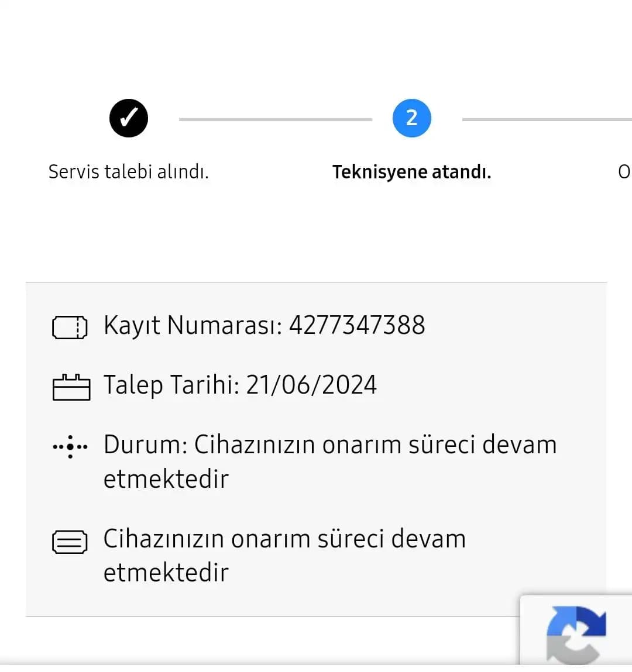Click the calendar icon beside Talep Tarihi
Viewport: 632px width, 672px height.
click(71, 387)
